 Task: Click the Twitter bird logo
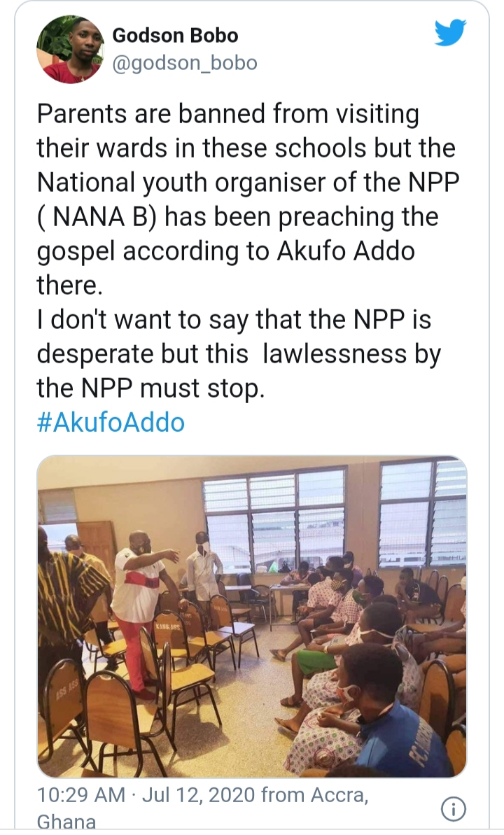[450, 34]
